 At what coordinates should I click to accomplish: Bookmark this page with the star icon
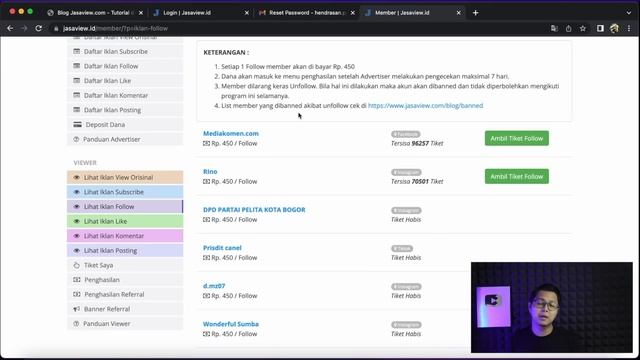583,29
